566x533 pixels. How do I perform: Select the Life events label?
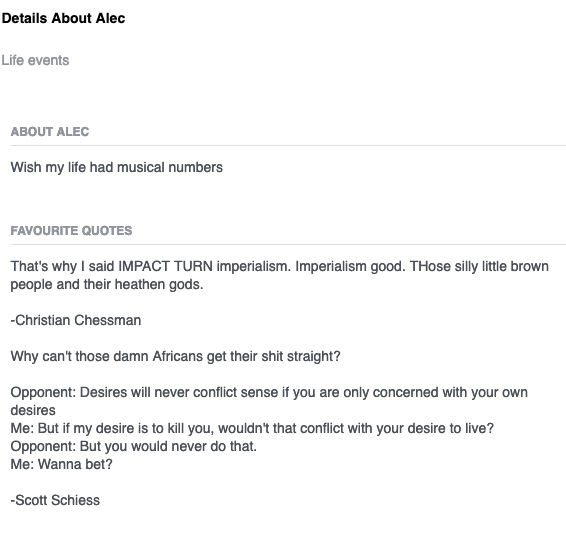pyautogui.click(x=35, y=60)
